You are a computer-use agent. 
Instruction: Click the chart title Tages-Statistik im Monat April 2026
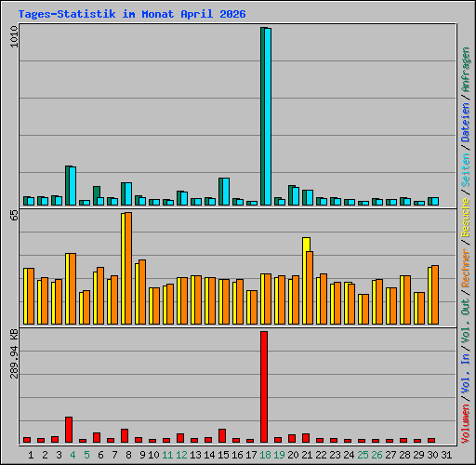point(132,14)
